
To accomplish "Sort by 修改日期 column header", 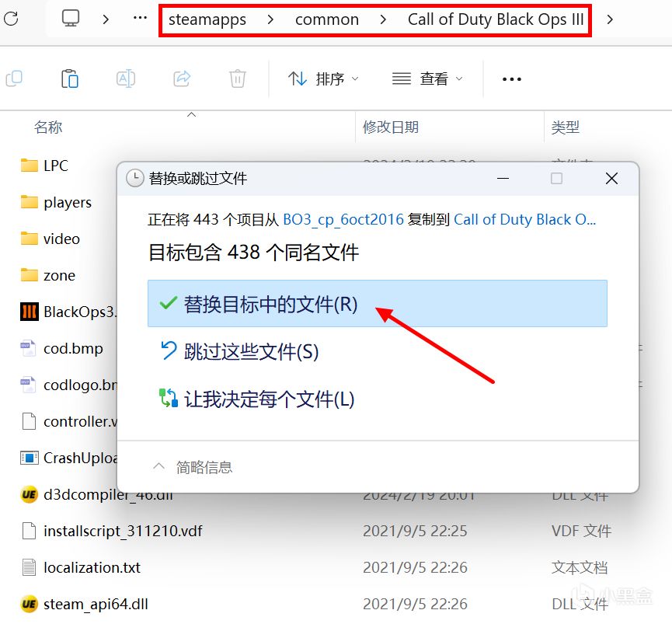I will (391, 127).
